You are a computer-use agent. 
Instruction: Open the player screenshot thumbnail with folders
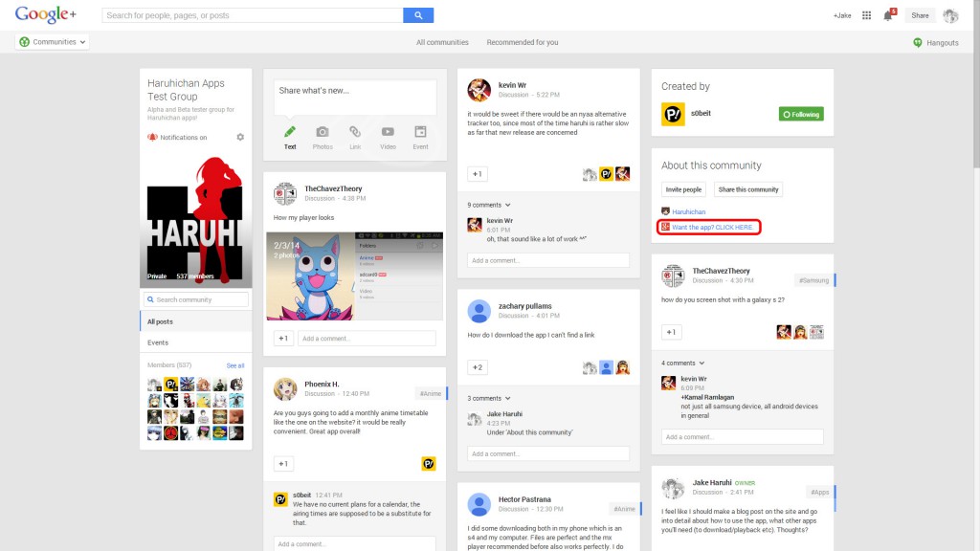point(399,276)
